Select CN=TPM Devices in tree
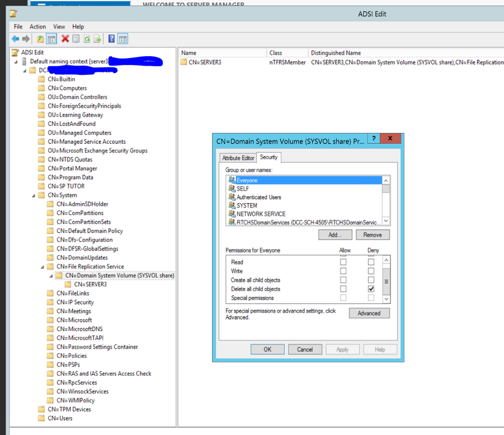The image size is (504, 435). click(x=70, y=409)
